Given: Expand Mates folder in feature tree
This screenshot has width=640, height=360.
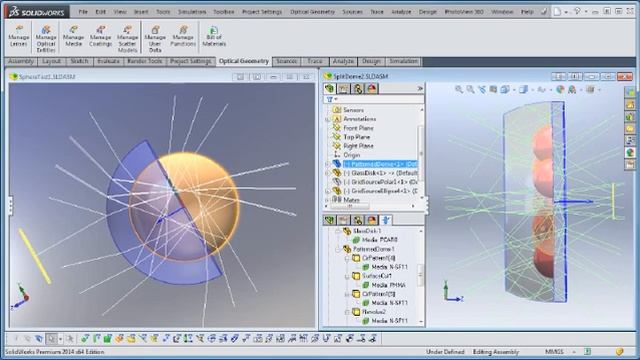Looking at the screenshot, I should point(327,200).
